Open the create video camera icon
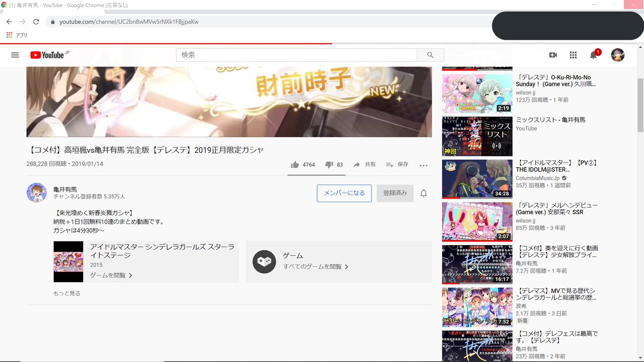The height and width of the screenshot is (362, 644). click(553, 55)
